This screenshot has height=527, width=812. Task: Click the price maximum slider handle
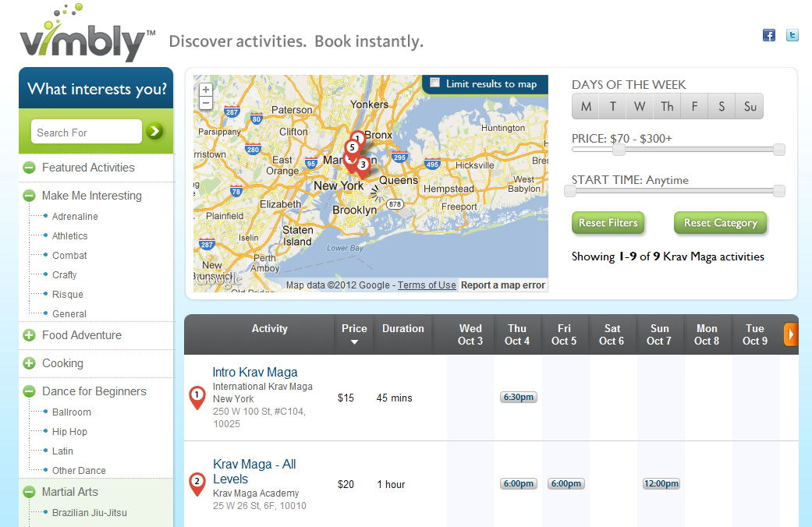(779, 150)
